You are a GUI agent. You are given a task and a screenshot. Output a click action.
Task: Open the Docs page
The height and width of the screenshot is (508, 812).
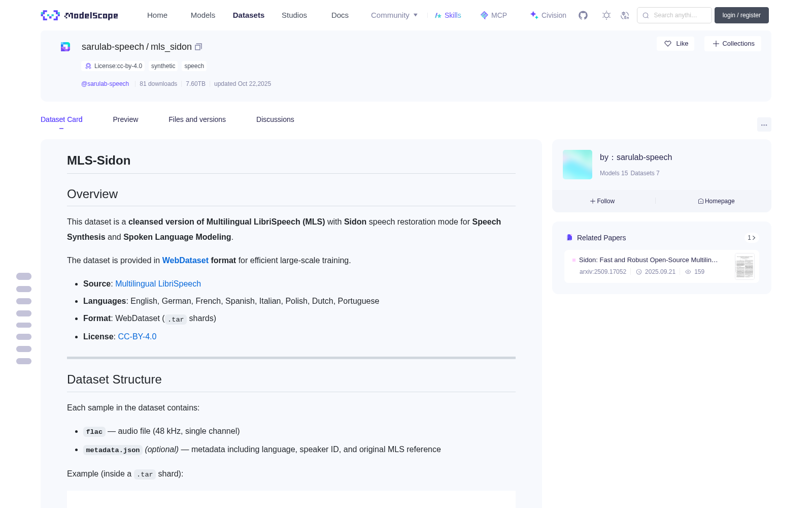coord(340,15)
